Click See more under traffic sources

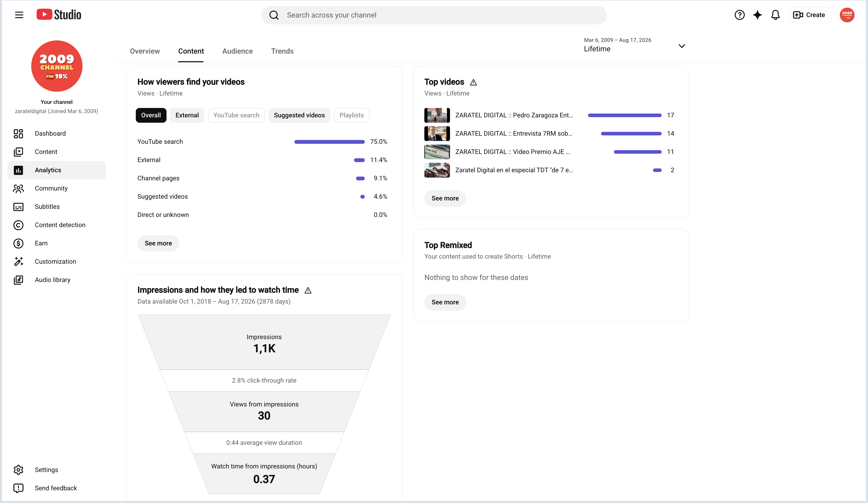(158, 243)
